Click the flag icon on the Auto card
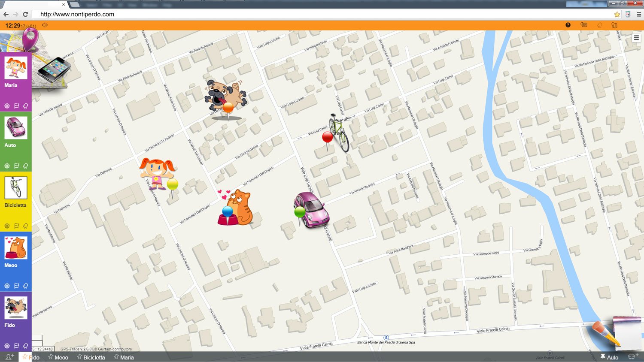 pos(16,166)
